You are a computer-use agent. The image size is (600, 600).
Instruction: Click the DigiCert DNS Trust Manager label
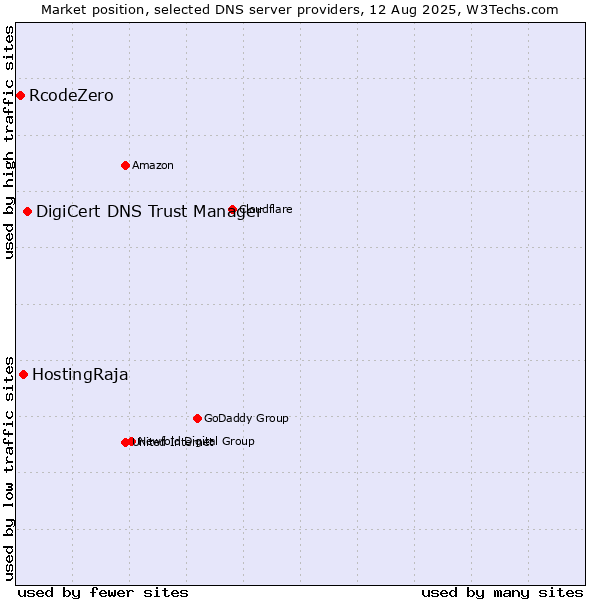pos(149,212)
